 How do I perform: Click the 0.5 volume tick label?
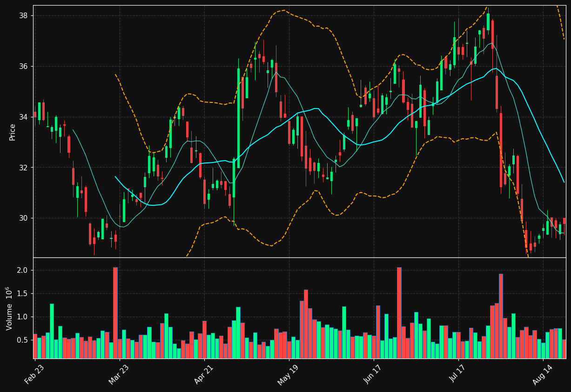23,340
